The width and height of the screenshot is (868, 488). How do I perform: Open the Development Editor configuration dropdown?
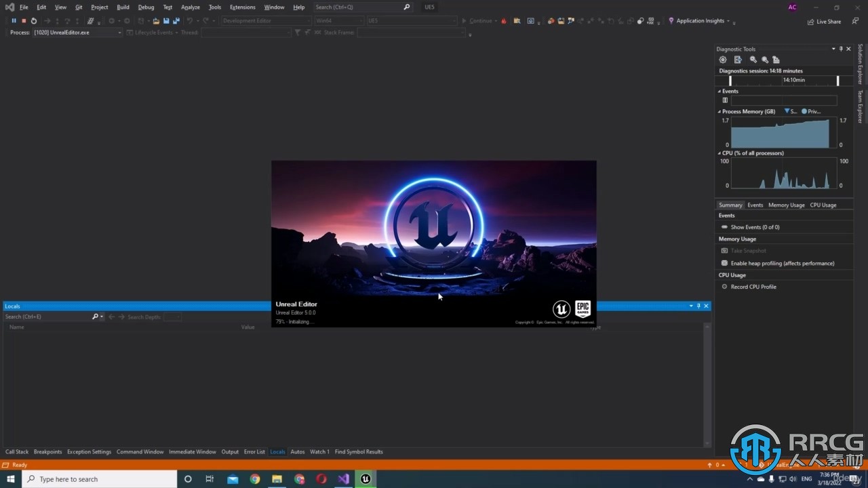[x=266, y=21]
